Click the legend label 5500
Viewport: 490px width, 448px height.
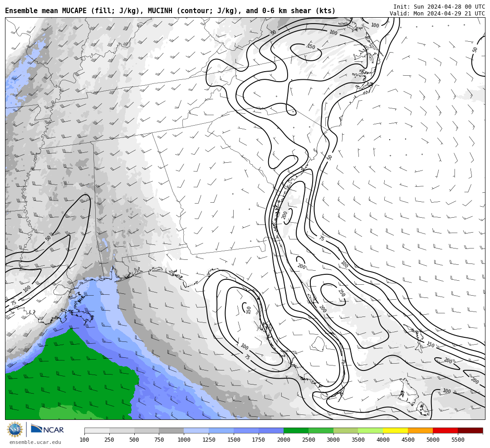458,440
